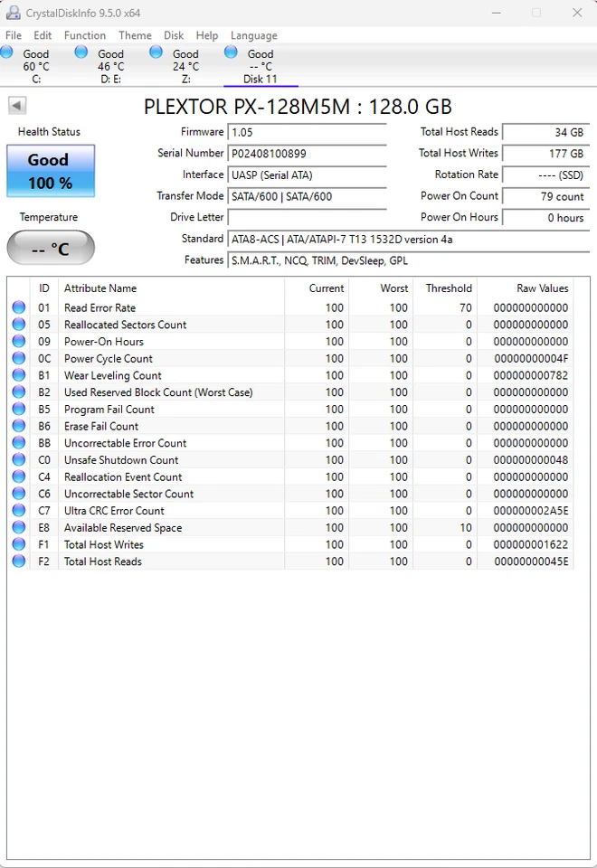Open the Help menu
Image resolution: width=597 pixels, height=868 pixels.
tap(206, 35)
